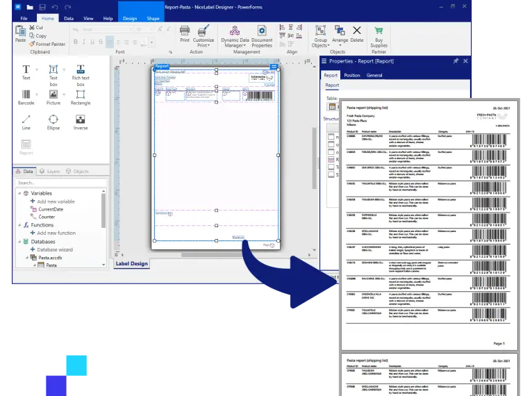Choose the Rectangle shape tool
This screenshot has height=396, width=532.
(x=81, y=96)
